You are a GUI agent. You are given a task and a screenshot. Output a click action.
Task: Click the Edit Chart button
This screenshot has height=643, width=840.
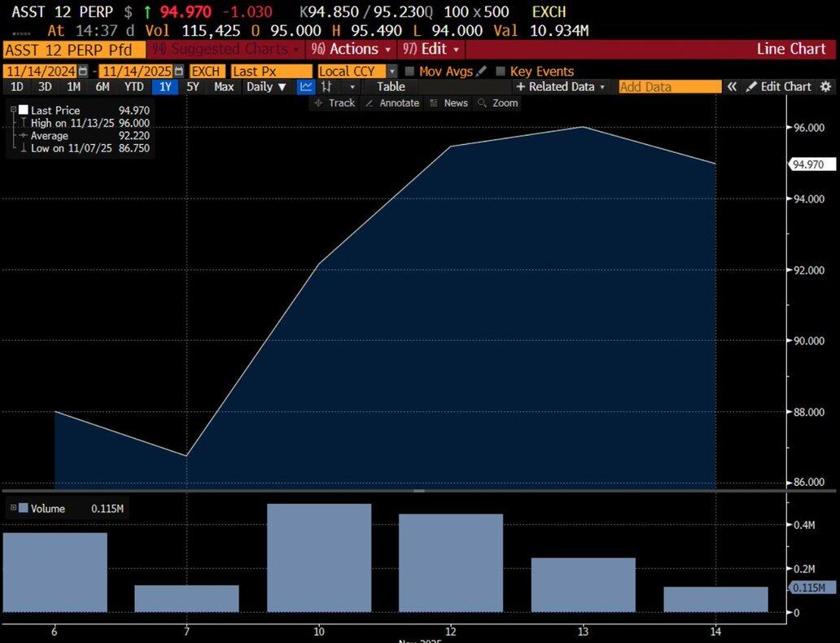[779, 86]
